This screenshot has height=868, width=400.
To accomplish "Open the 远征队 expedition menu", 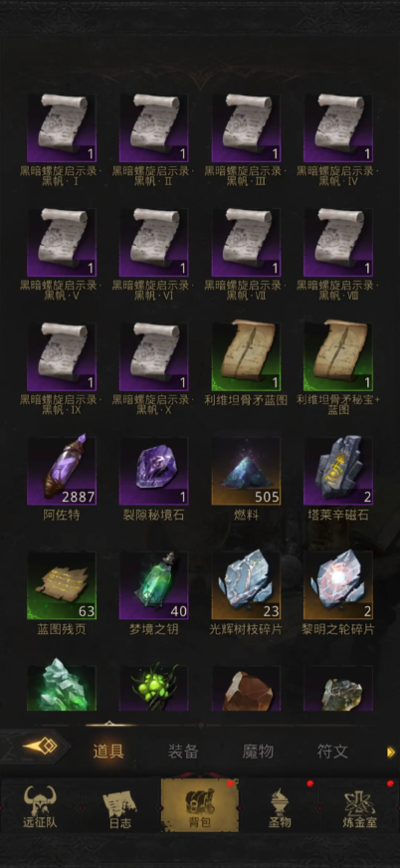I will coord(40,806).
